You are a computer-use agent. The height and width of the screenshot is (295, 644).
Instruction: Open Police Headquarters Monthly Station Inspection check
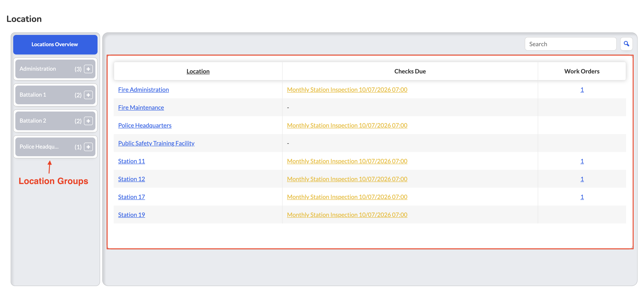347,125
